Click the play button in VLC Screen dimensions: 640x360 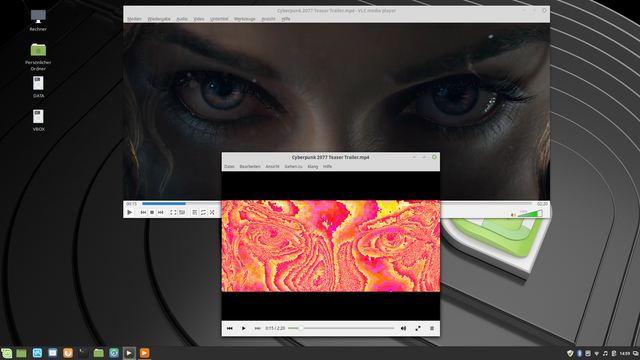[129, 212]
